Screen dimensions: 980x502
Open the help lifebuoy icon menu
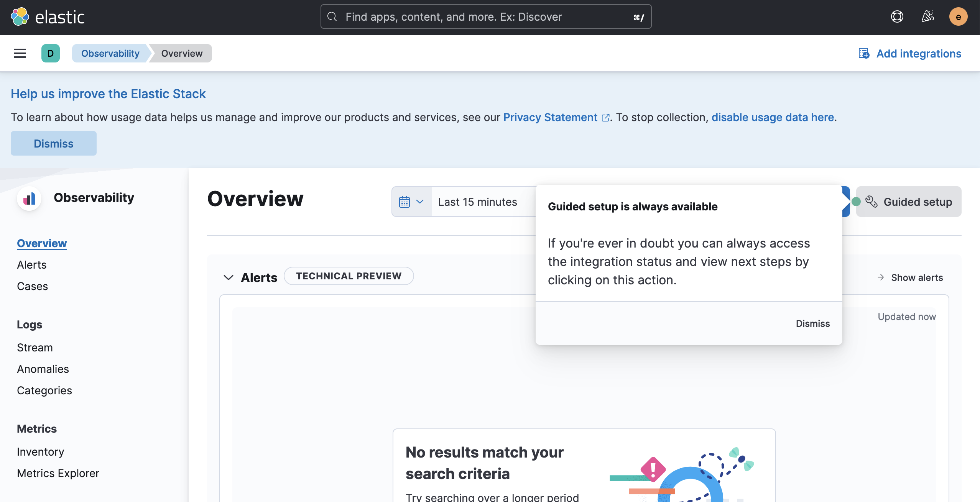897,17
